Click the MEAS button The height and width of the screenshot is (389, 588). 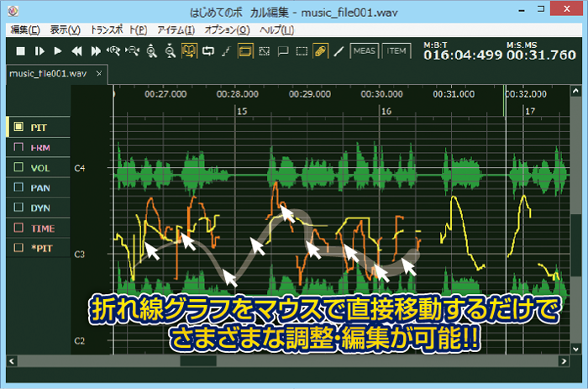365,51
